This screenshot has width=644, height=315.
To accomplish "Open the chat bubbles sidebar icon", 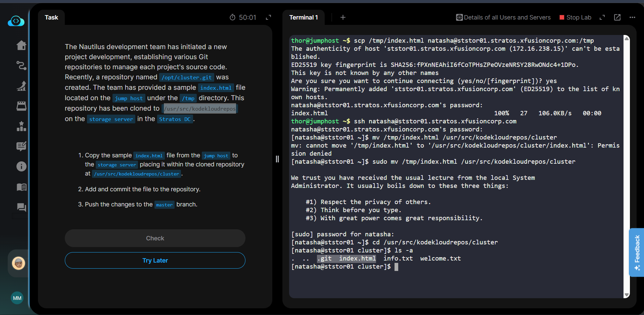I will click(x=21, y=207).
